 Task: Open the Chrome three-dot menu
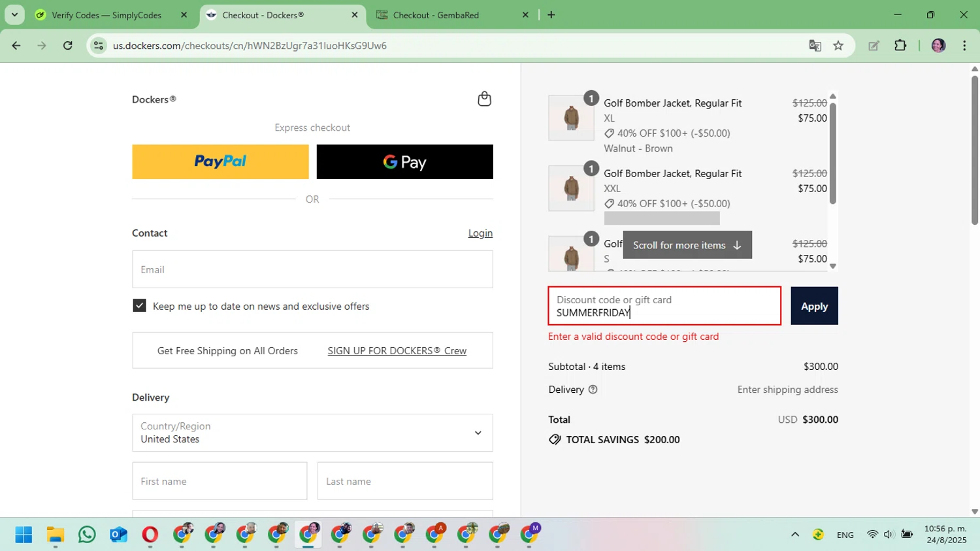point(964,46)
